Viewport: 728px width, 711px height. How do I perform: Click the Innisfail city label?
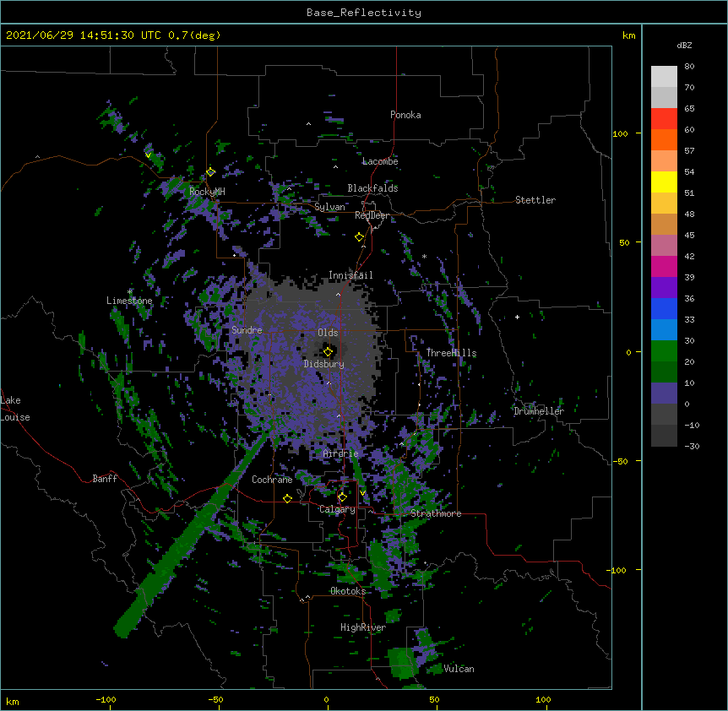tap(350, 275)
